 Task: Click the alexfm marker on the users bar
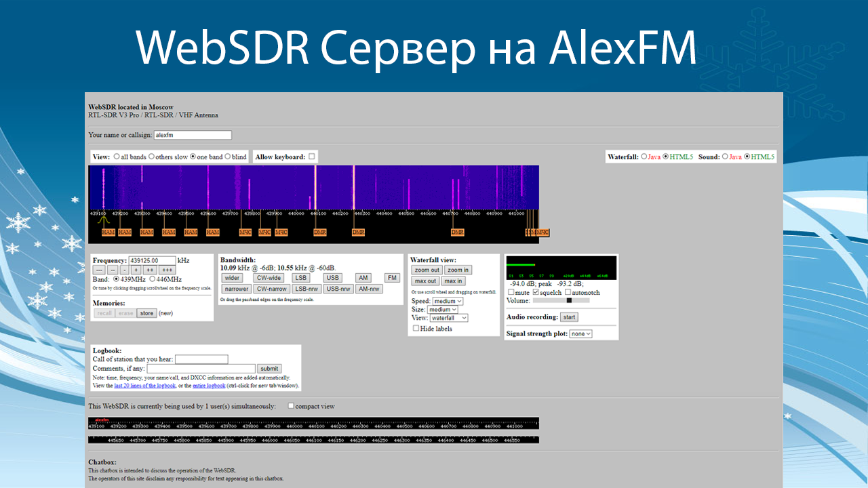click(102, 420)
